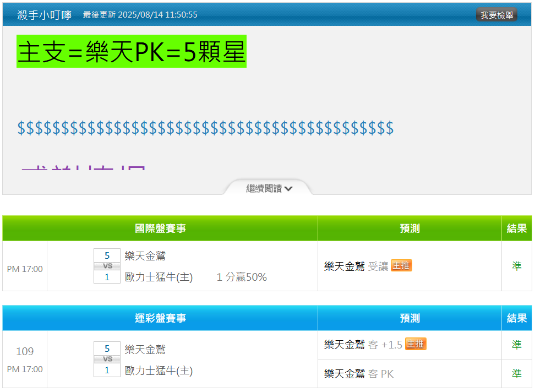The width and height of the screenshot is (535, 392).
Task: Click score 1 in the 國際盤賽事 row
Action: pos(107,277)
